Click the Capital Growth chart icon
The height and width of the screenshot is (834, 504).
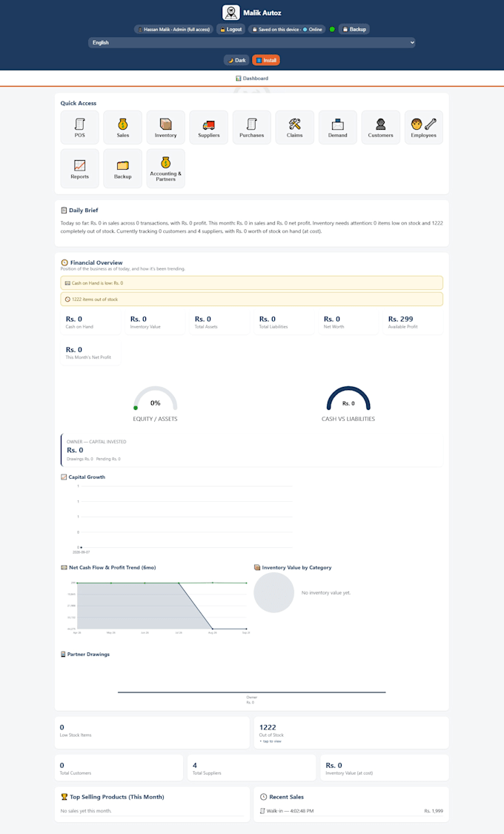coord(64,477)
